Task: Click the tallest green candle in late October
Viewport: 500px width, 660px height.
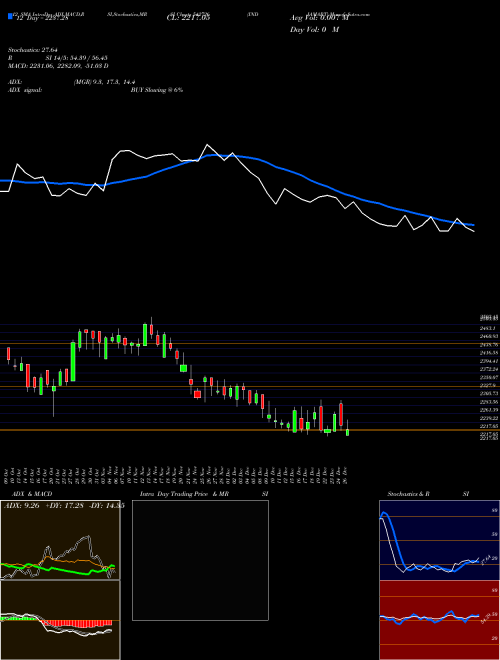Action: coord(73,362)
